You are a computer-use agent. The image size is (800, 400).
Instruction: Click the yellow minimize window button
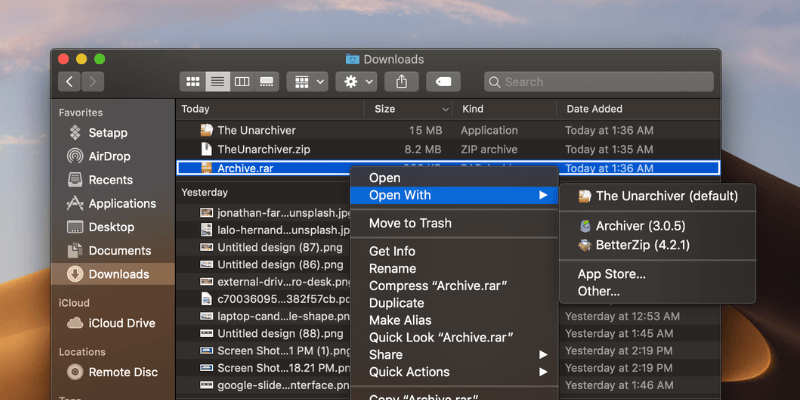[82, 59]
